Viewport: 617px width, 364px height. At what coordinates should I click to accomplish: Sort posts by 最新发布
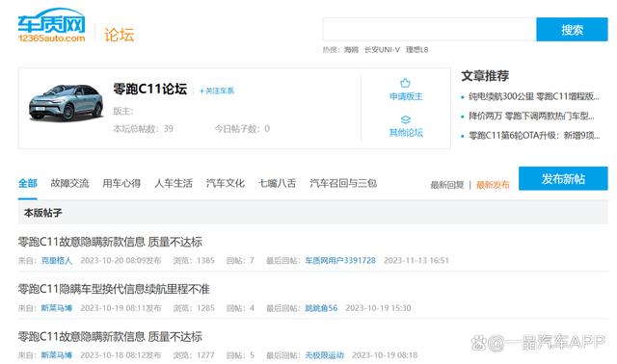(493, 185)
